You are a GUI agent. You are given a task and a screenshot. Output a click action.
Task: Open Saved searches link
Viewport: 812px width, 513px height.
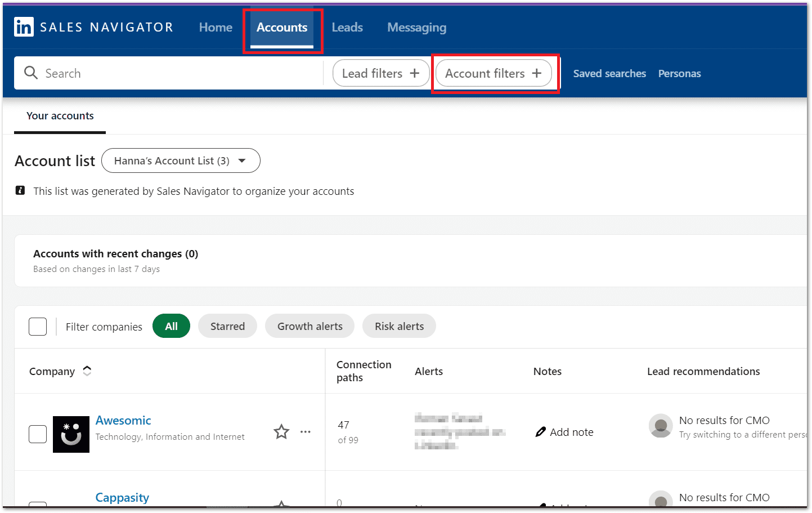(x=609, y=74)
